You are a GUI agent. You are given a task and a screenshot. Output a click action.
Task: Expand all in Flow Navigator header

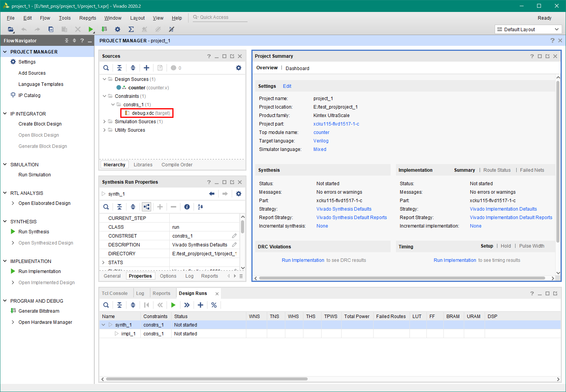tap(74, 40)
